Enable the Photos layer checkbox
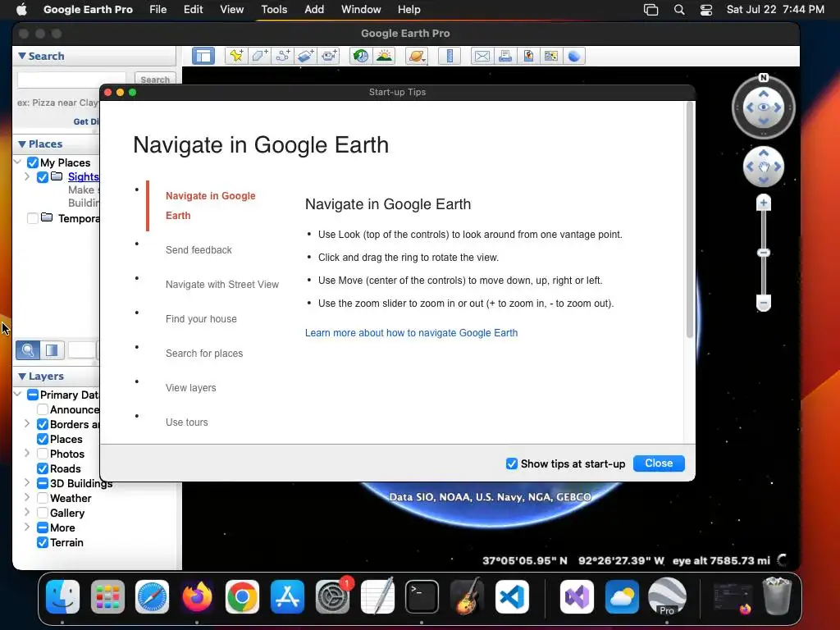The width and height of the screenshot is (840, 630). (x=43, y=454)
